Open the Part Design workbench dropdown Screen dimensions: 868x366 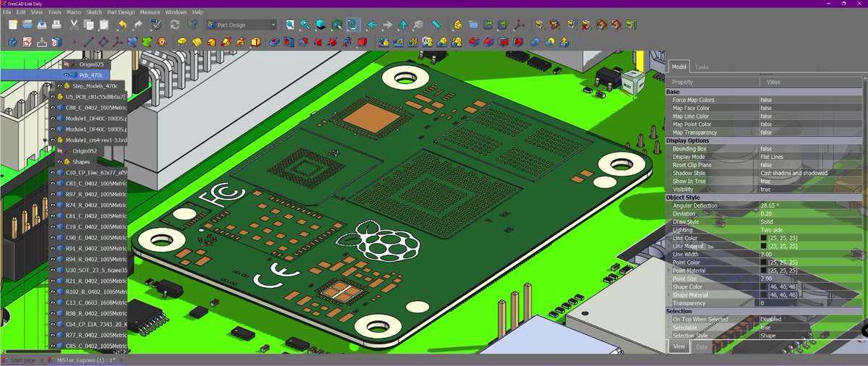pos(242,25)
